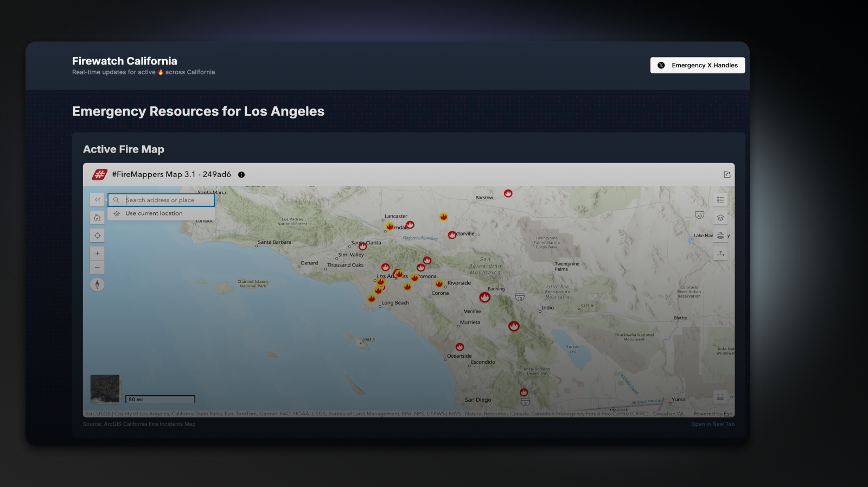Viewport: 868px width, 487px height.
Task: Toggle the satellite basemap thumbnail
Action: [105, 389]
